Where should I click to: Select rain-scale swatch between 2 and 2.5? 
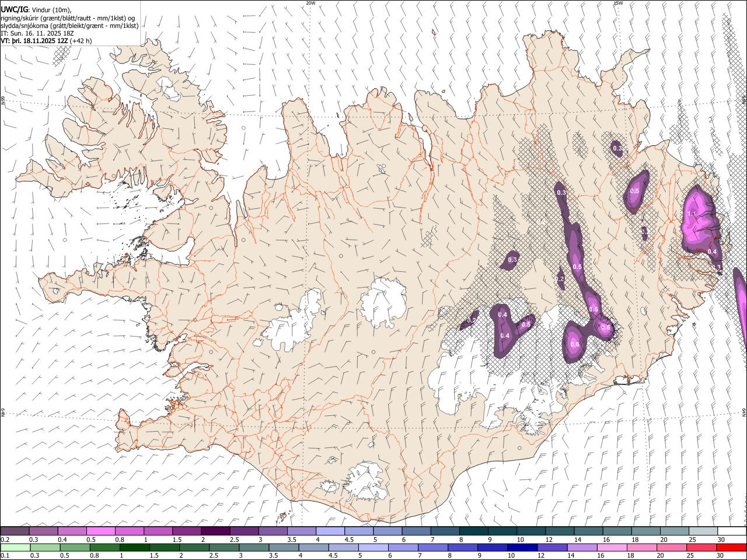click(194, 548)
